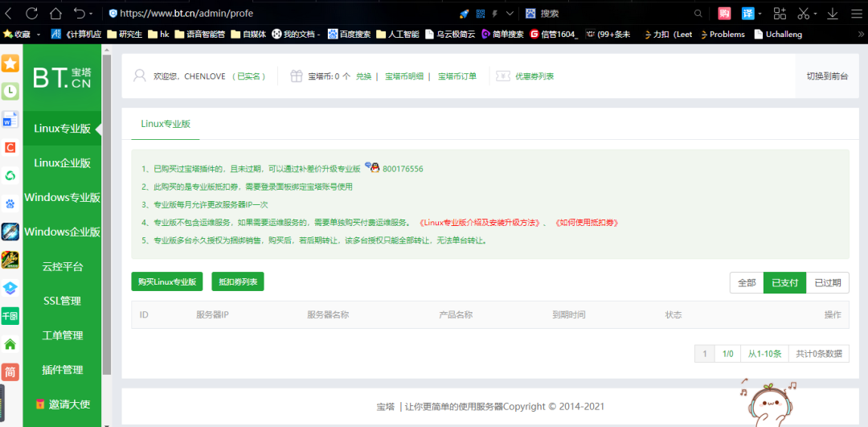This screenshot has height=427, width=868.
Task: Select Linux专业版 in the sidebar
Action: tap(62, 129)
